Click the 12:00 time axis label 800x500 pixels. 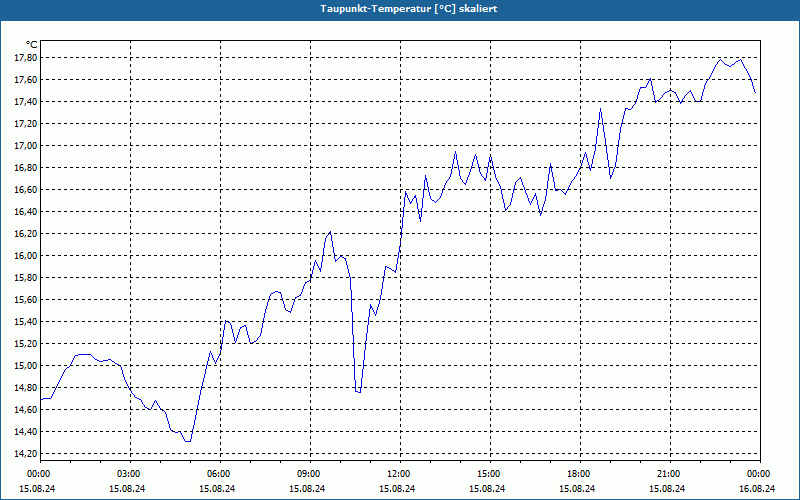(x=398, y=474)
